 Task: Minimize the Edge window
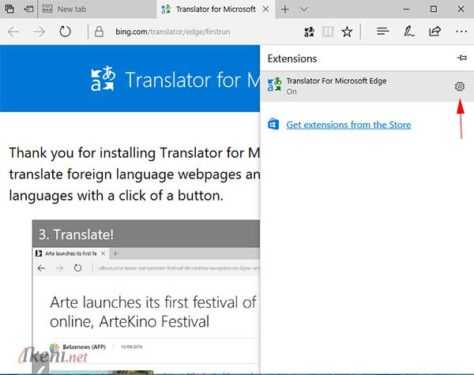tap(406, 9)
